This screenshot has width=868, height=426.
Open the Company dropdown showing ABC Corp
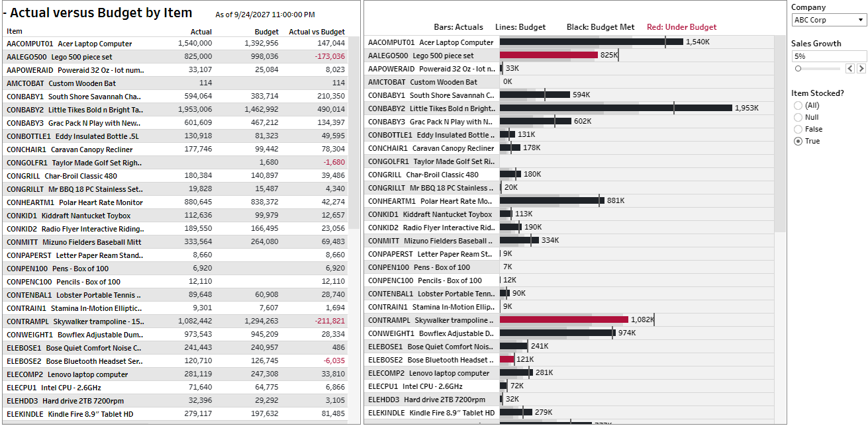[821, 20]
